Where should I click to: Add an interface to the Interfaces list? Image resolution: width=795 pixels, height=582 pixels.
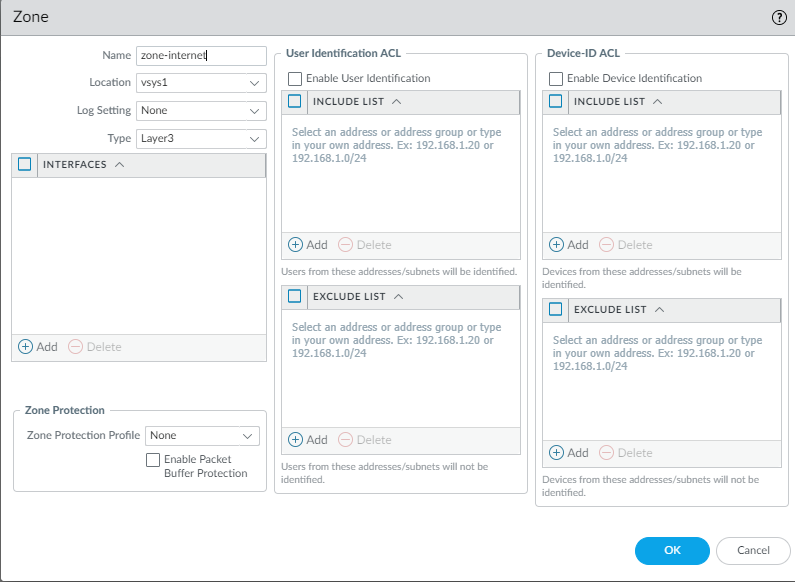[x=39, y=347]
